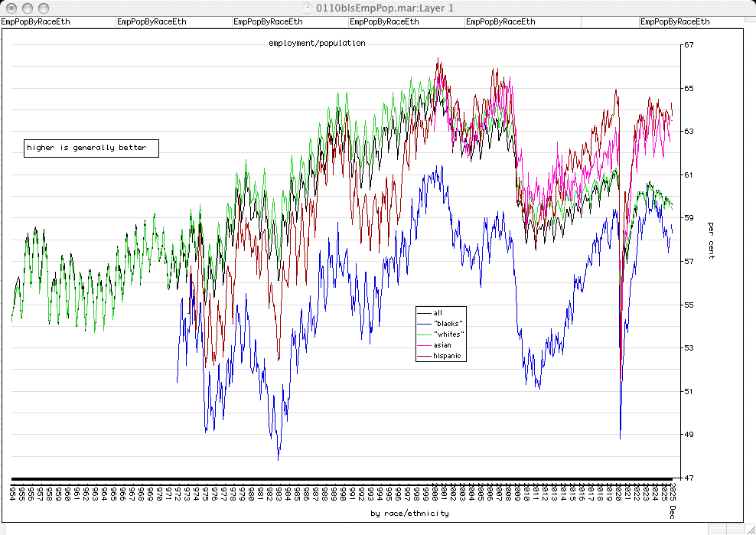Screen dimensions: 756x535
Task: Click the green line sample beside "whites"
Action: 424,334
